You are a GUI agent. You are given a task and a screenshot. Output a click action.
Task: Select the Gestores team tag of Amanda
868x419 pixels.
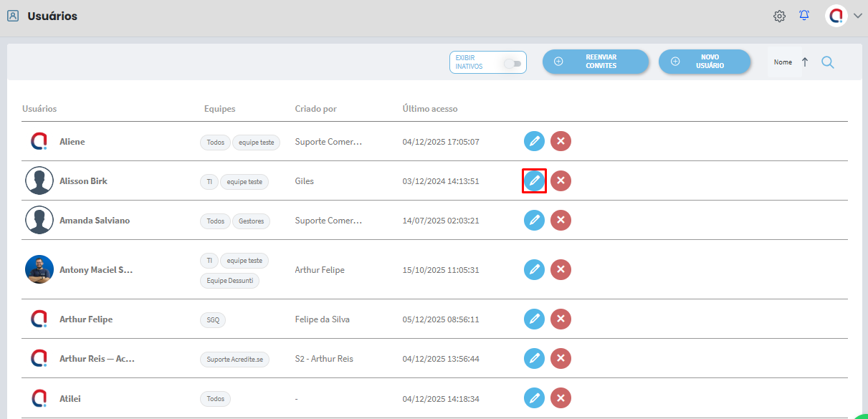tap(251, 221)
